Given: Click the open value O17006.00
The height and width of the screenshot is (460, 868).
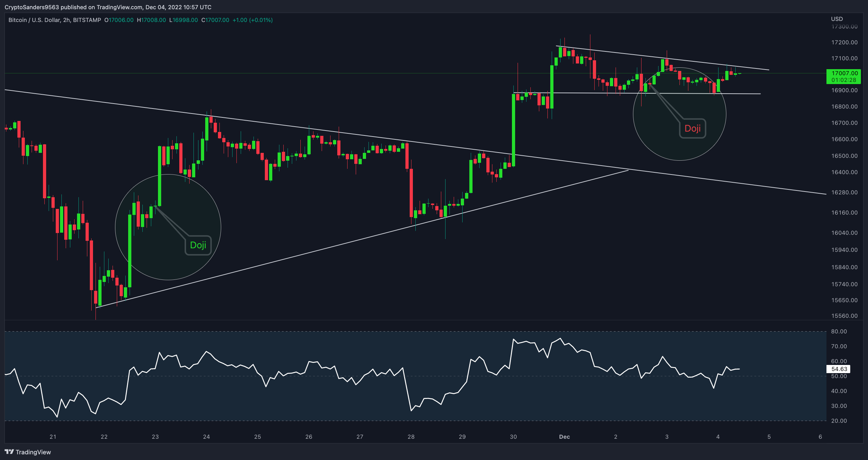Looking at the screenshot, I should (119, 20).
